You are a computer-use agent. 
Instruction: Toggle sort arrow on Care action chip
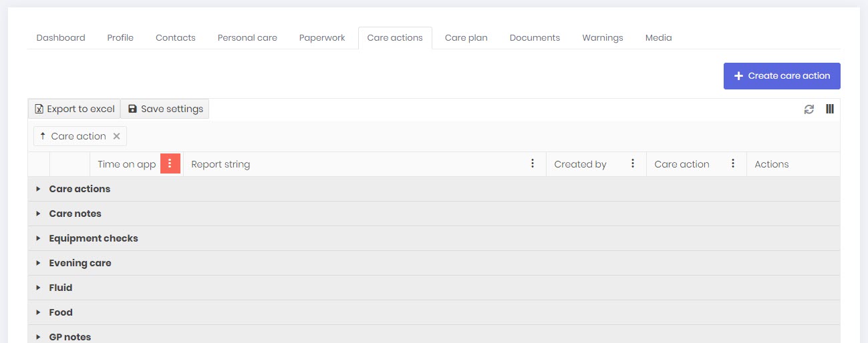point(43,136)
